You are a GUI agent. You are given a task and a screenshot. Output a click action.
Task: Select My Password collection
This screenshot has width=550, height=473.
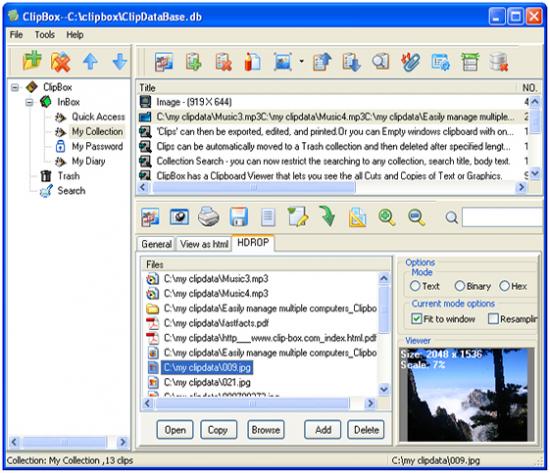[97, 146]
